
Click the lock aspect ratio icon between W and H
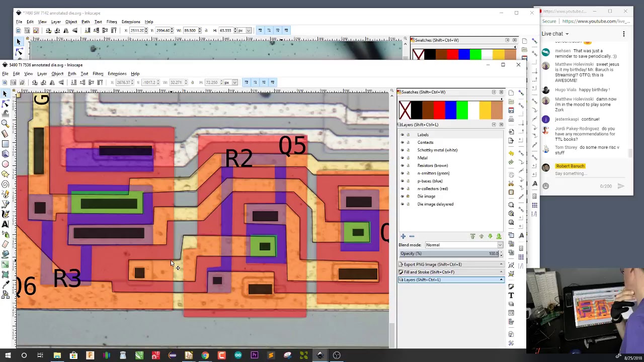point(192,82)
